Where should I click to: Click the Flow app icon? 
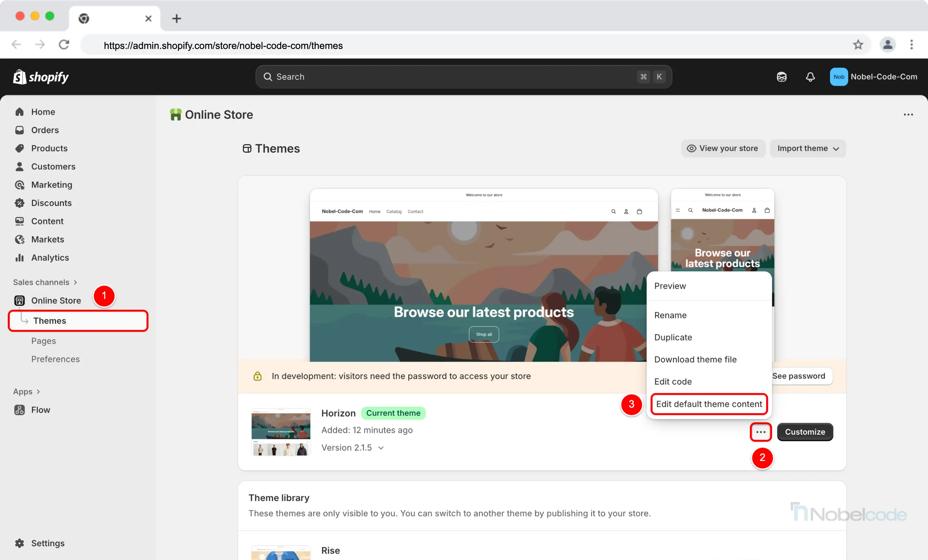tap(20, 410)
